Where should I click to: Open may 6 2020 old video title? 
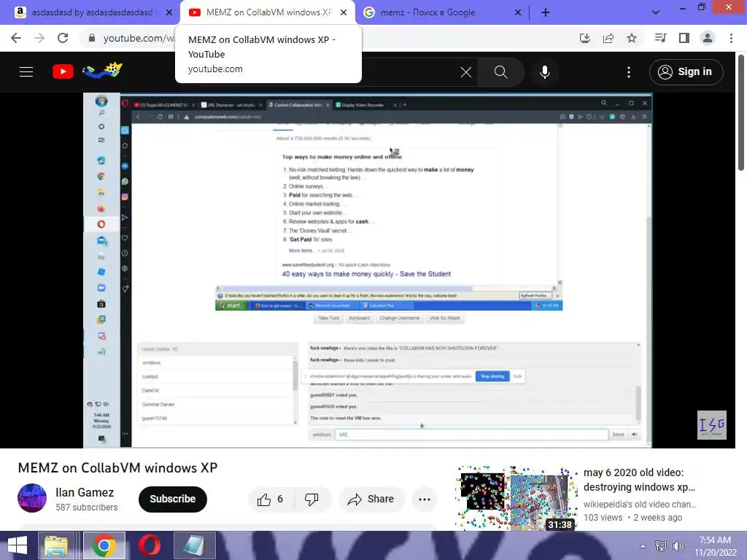coord(639,480)
